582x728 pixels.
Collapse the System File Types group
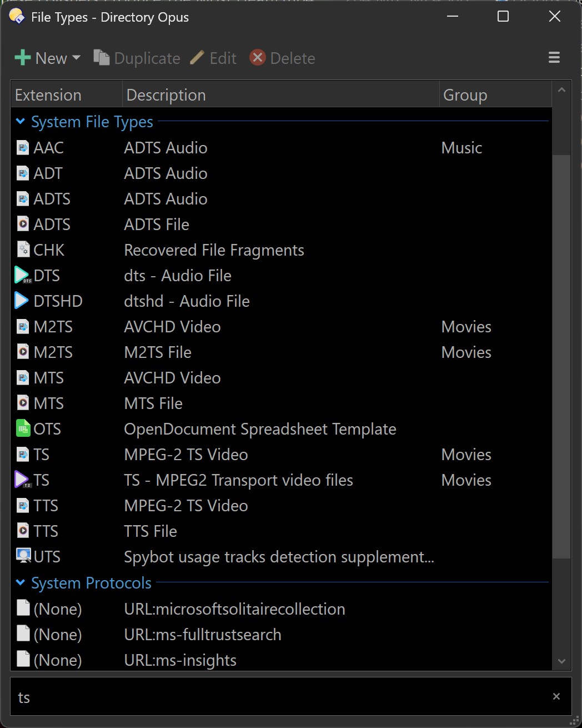(21, 121)
